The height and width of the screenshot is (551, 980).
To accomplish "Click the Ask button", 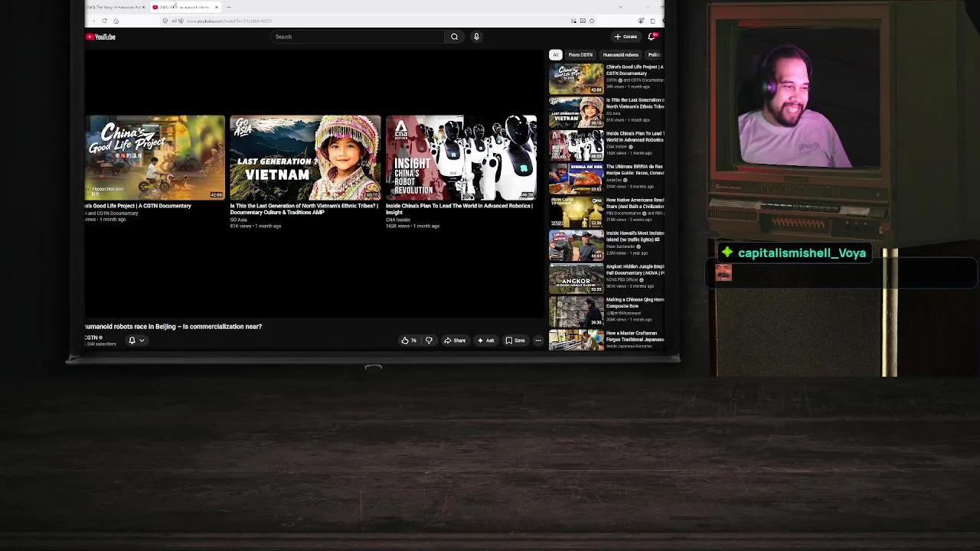I will click(x=485, y=341).
